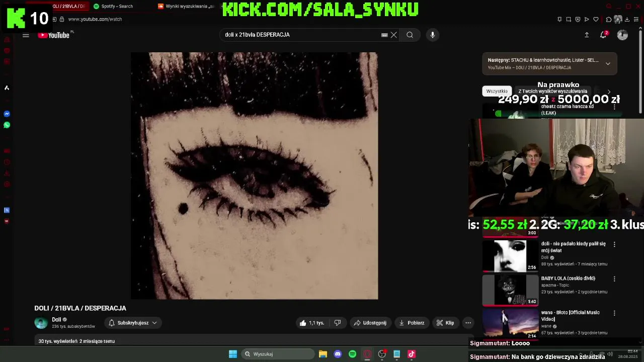
Task: Play BABY LOLA (ćaskie divki) thumbnail
Action: pos(510,290)
